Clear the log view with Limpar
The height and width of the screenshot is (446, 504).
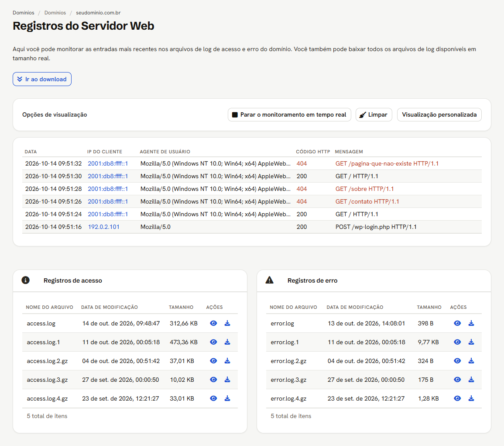click(x=374, y=114)
